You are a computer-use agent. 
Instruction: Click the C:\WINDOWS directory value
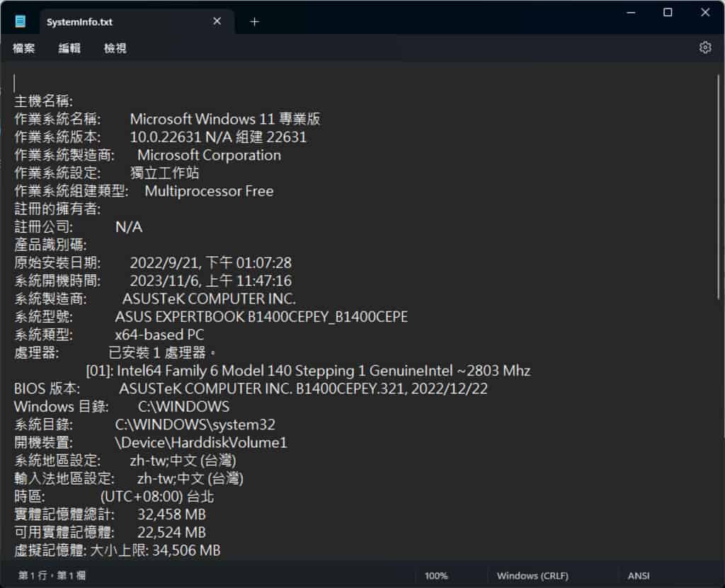pos(183,408)
